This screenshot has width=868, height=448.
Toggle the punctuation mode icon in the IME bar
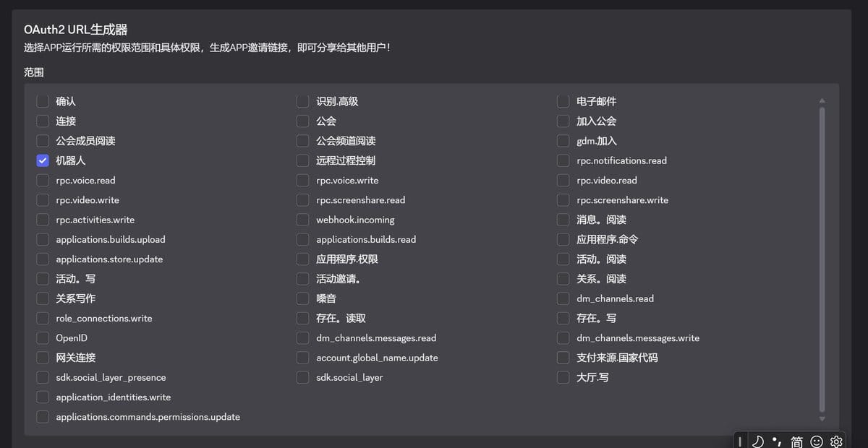point(777,441)
